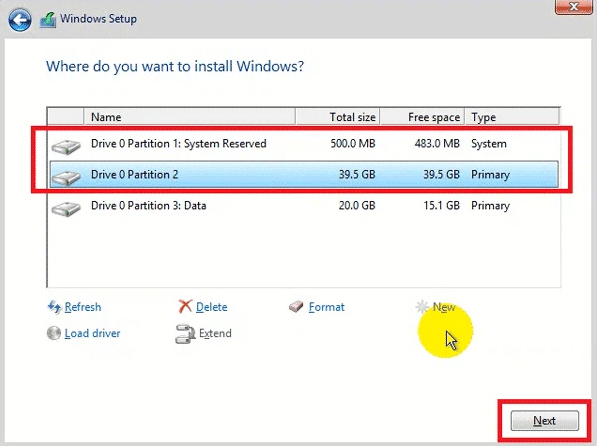Image resolution: width=597 pixels, height=446 pixels.
Task: Click the Extend option
Action: (x=215, y=333)
